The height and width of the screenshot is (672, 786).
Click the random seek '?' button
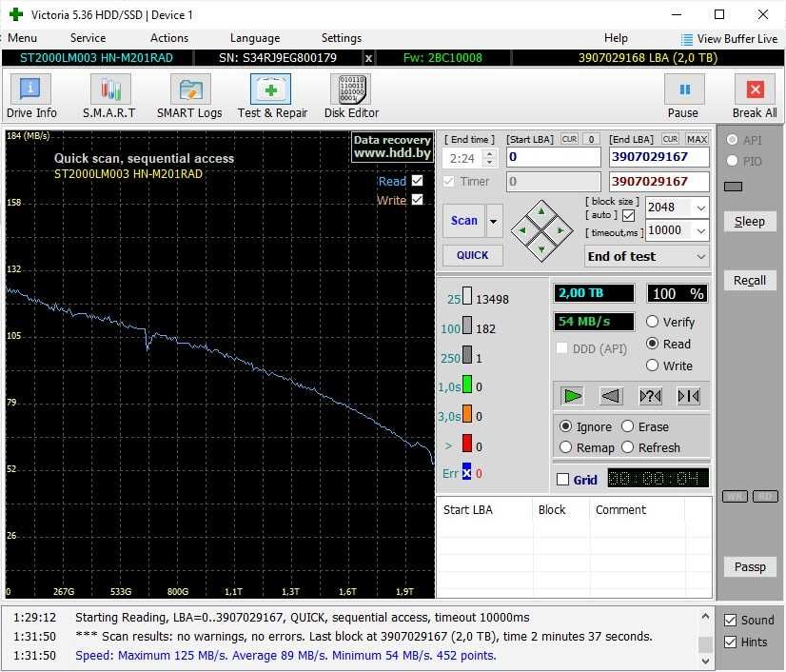click(x=650, y=396)
